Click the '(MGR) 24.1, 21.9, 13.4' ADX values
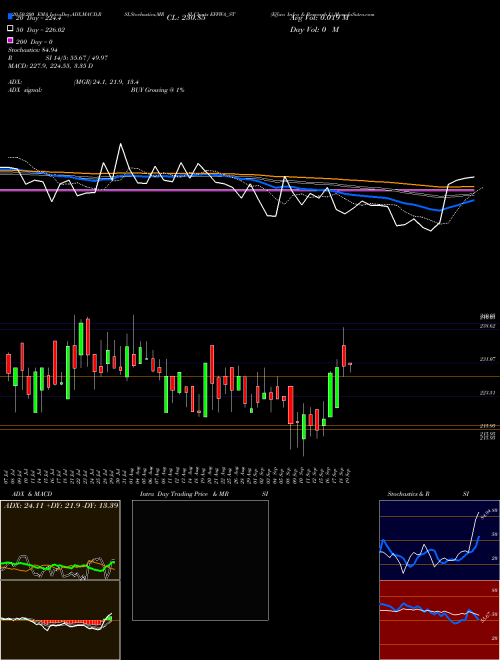500x660 pixels. 106,82
